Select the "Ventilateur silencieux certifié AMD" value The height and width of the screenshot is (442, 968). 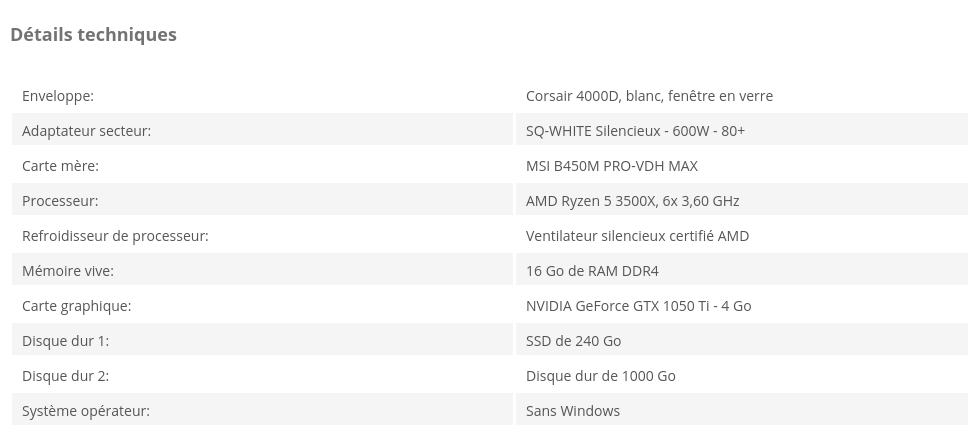(x=637, y=236)
